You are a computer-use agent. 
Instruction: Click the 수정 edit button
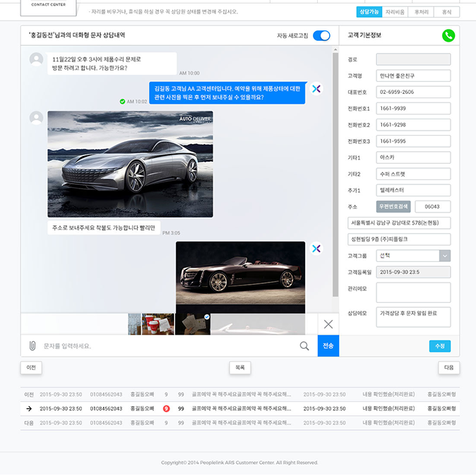coord(439,346)
